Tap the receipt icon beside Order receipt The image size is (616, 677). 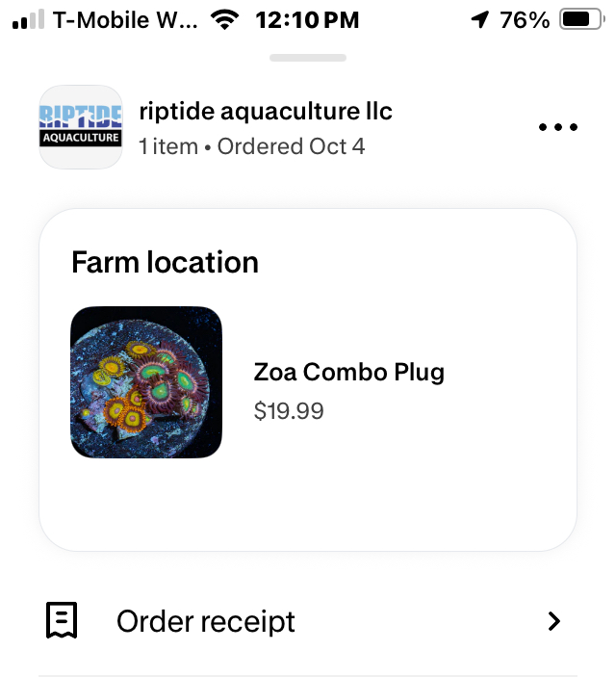coord(62,621)
